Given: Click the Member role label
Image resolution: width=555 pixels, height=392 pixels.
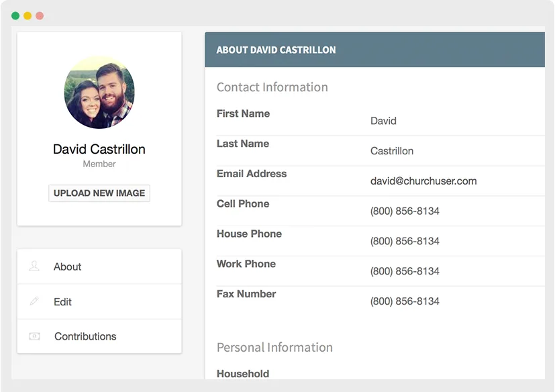Looking at the screenshot, I should 99,164.
